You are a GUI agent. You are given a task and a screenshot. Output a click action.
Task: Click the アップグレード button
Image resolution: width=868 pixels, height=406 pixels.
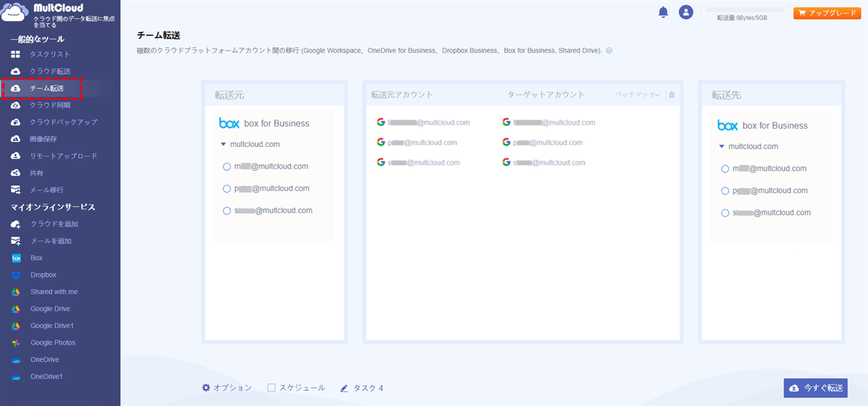pos(827,13)
